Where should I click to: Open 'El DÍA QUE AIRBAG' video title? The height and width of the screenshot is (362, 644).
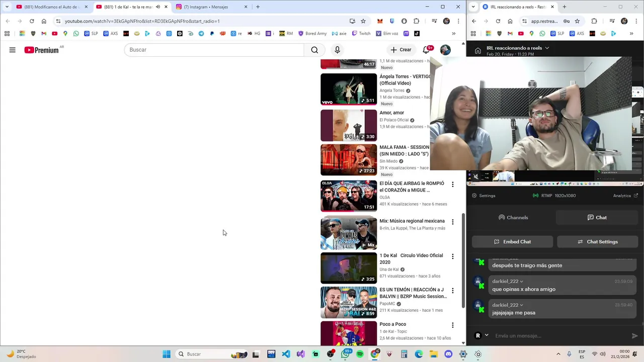click(412, 187)
